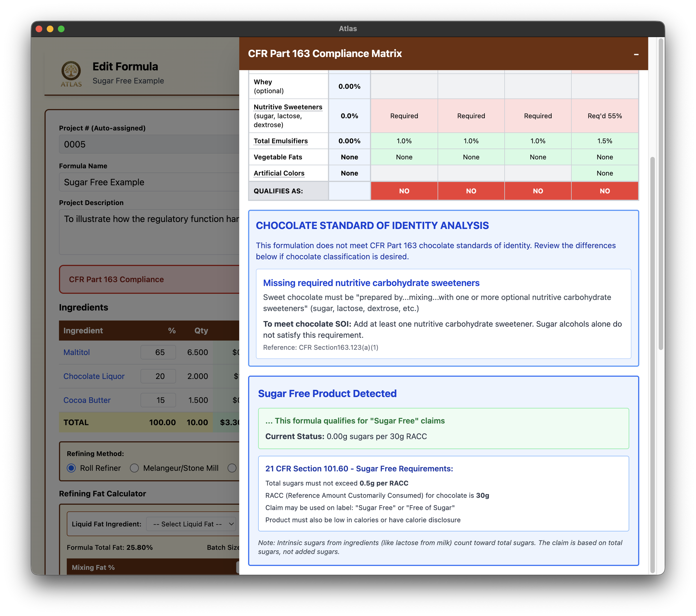Select the Melangeur/Stone Mill refining method

pyautogui.click(x=134, y=468)
